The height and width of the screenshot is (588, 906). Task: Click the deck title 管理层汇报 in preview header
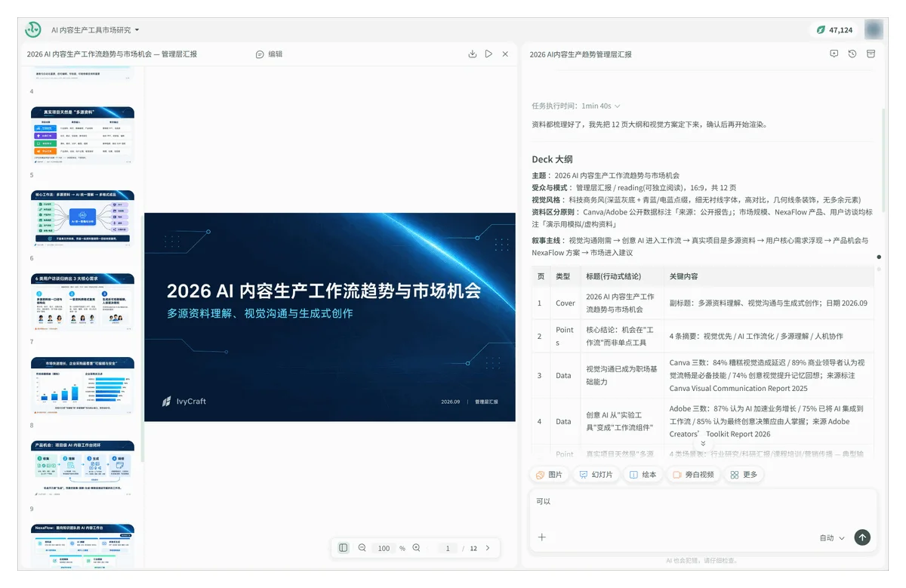pyautogui.click(x=112, y=54)
